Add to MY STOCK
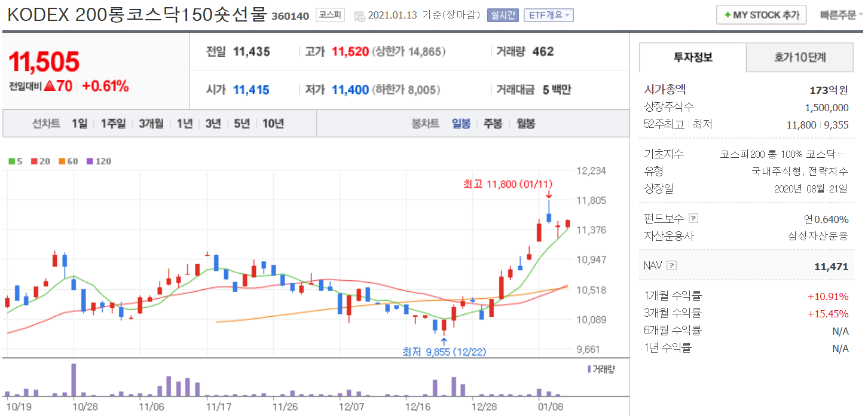Viewport: 868px width, 416px height. pyautogui.click(x=761, y=15)
